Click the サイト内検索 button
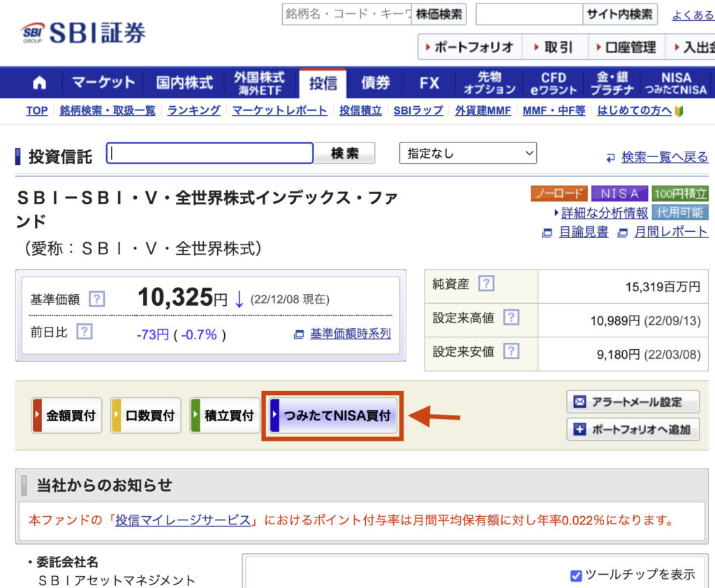The width and height of the screenshot is (715, 588). [620, 15]
